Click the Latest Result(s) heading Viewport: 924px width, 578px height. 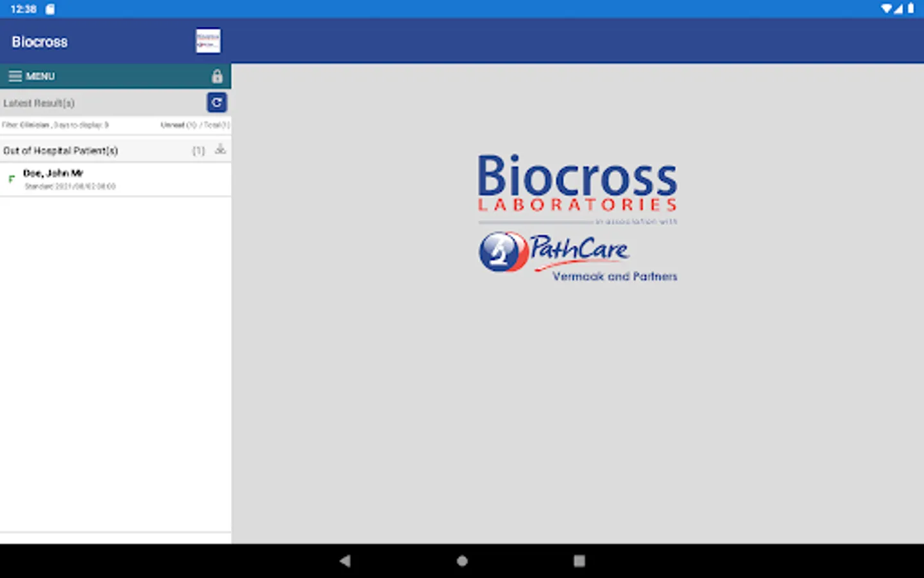pos(39,103)
